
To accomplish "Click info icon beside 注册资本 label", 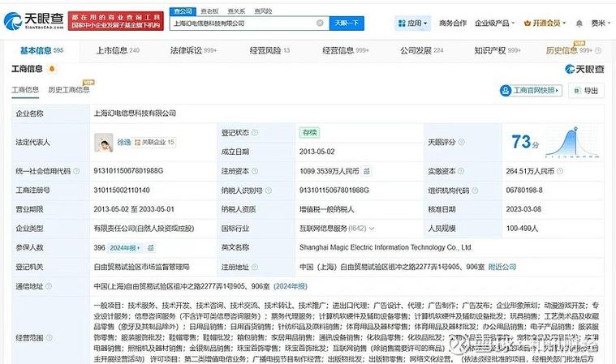I will click(255, 171).
